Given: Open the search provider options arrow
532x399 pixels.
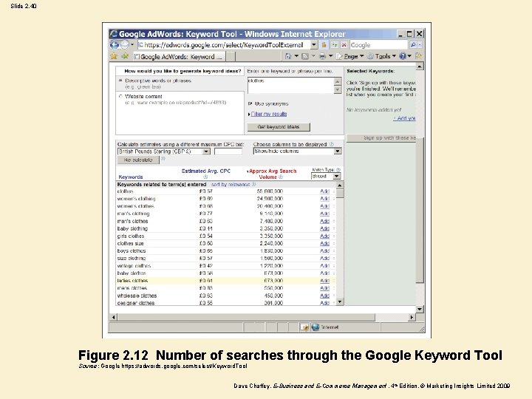Looking at the screenshot, I should click(420, 45).
